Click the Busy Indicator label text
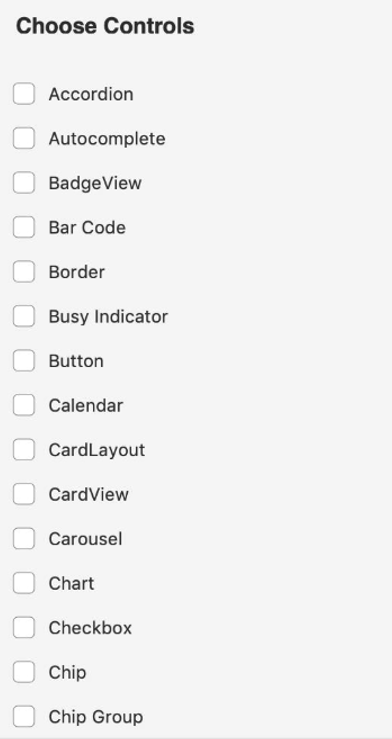Screen dimensions: 392x739 pos(108,317)
